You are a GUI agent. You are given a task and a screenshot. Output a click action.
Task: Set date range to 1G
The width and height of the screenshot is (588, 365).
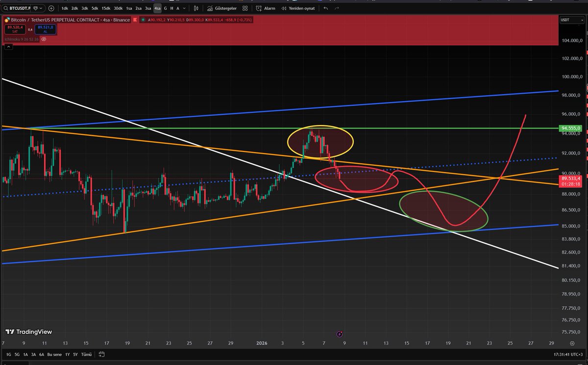point(9,354)
